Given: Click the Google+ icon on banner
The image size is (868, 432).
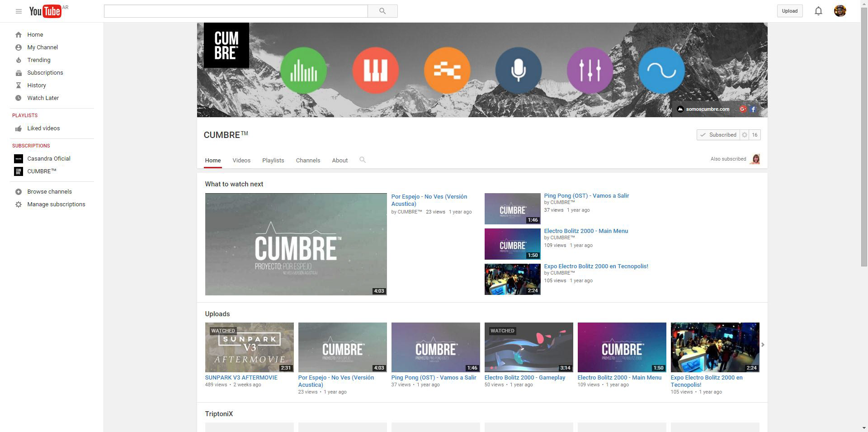Looking at the screenshot, I should tap(743, 109).
